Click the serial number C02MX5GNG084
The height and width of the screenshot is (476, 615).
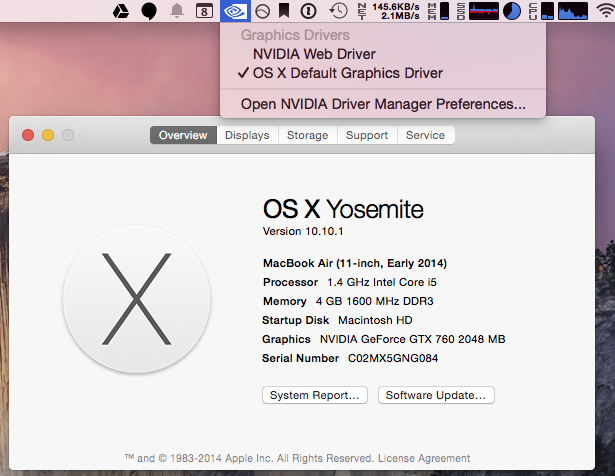click(393, 358)
